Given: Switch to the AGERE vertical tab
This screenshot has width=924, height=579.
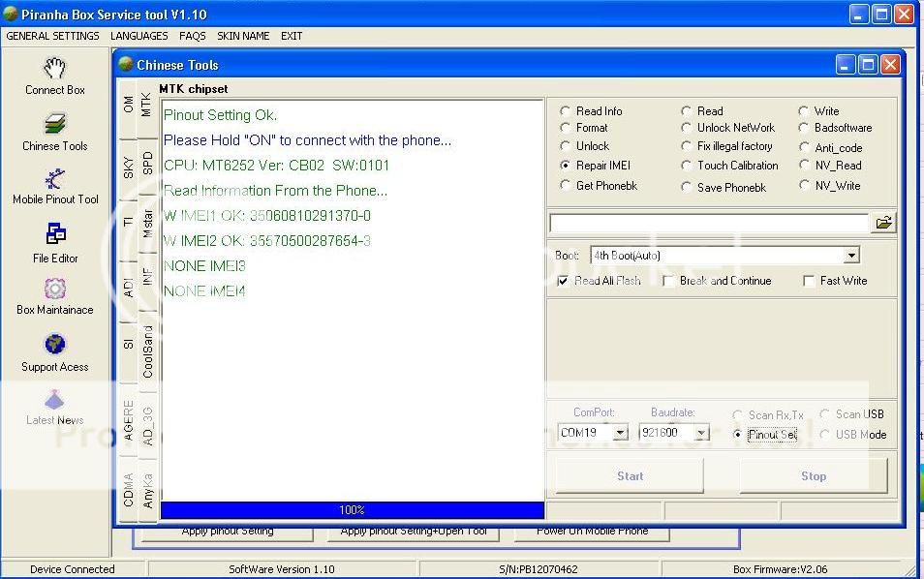Looking at the screenshot, I should (x=128, y=420).
